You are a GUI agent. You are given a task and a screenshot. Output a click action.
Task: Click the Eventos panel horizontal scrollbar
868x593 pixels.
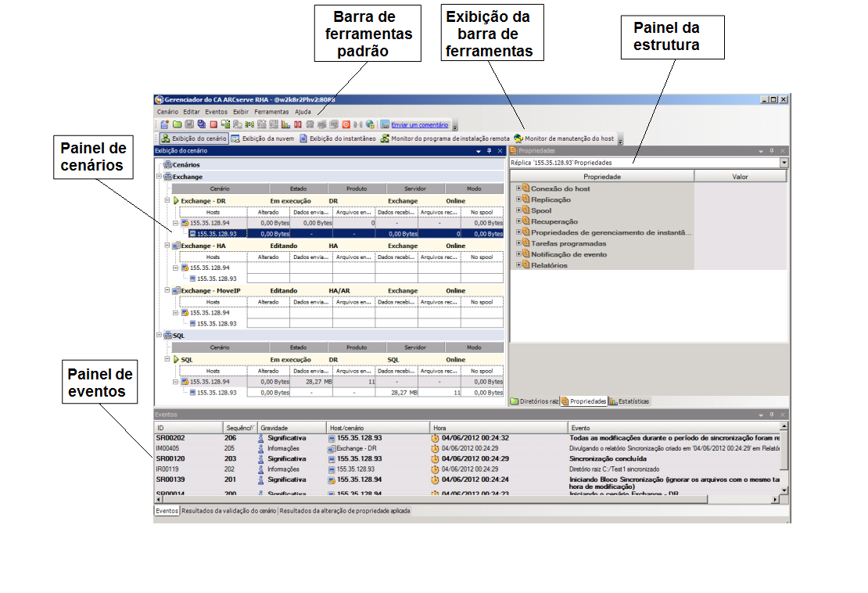click(469, 499)
